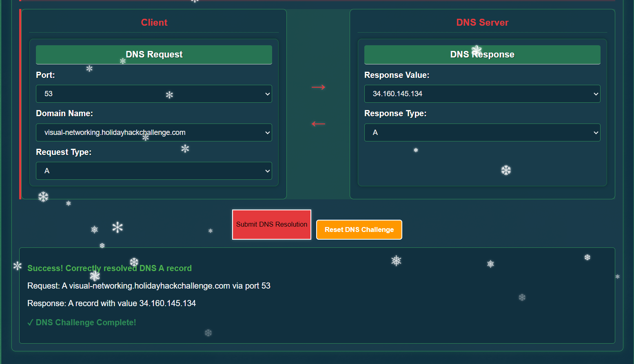
Task: Open the Request Type dropdown
Action: [x=154, y=171]
